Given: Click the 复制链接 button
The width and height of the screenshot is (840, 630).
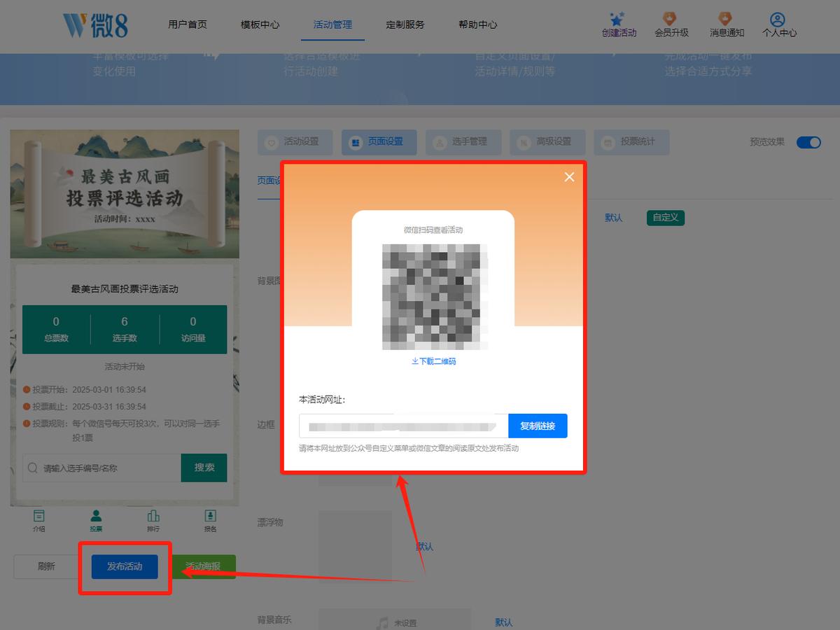Looking at the screenshot, I should [x=538, y=426].
